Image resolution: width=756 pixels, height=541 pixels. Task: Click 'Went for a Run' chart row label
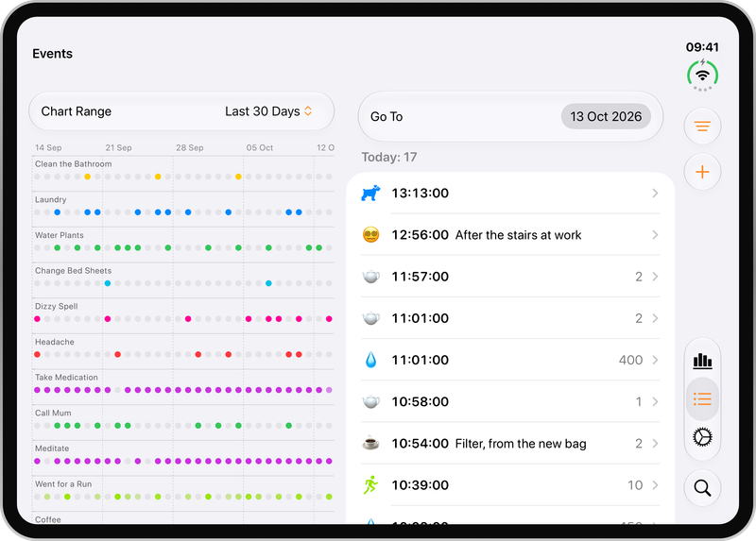[63, 484]
